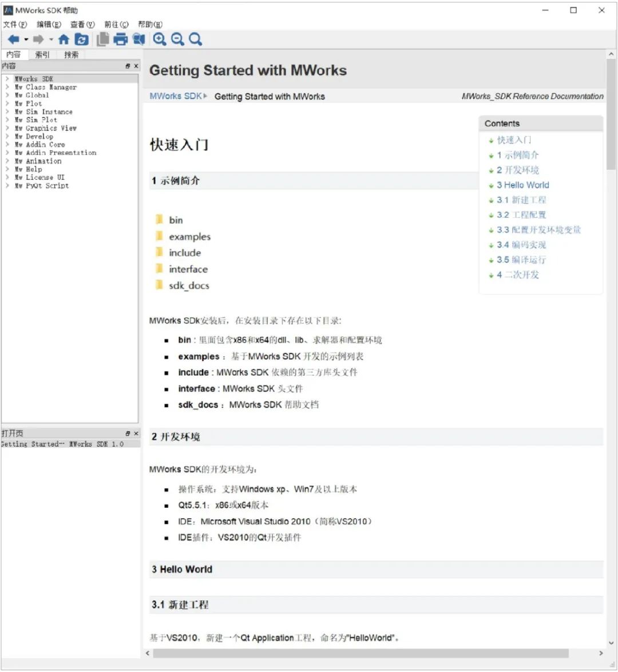Viewport: 618px width, 672px height.
Task: Click the Print toolbar icon
Action: click(x=121, y=39)
